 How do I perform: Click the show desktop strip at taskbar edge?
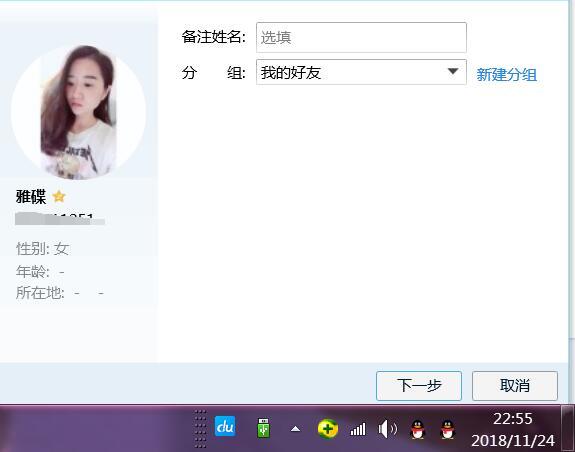[x=567, y=429]
